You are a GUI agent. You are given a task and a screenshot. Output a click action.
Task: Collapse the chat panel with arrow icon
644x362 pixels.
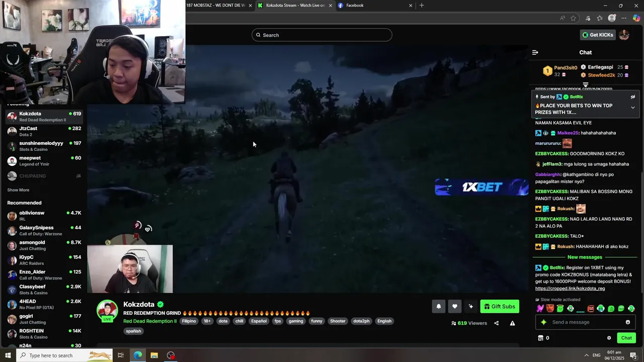[x=535, y=52]
